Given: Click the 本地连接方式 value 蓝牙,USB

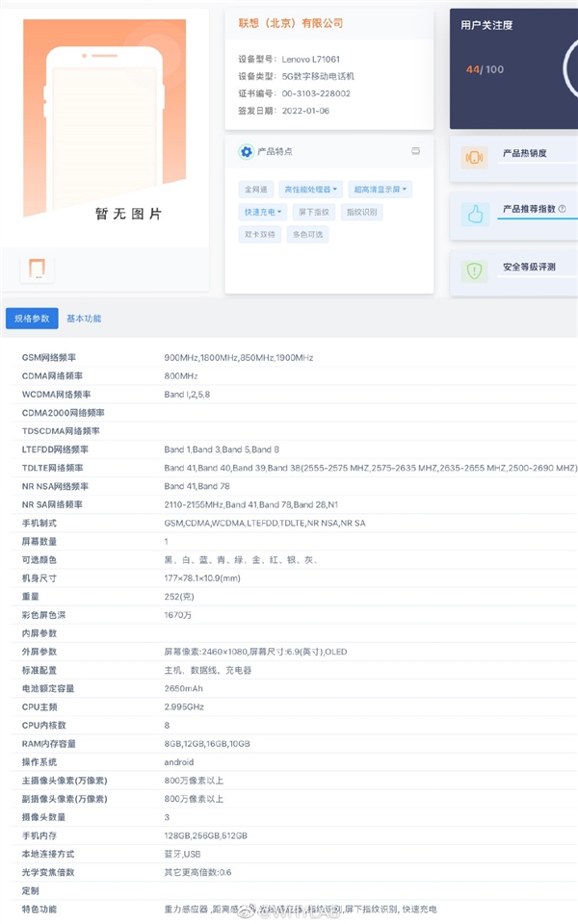Looking at the screenshot, I should [x=182, y=854].
